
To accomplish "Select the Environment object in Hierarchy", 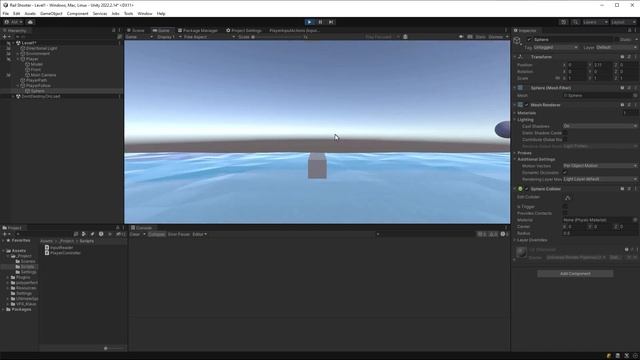I will point(38,53).
